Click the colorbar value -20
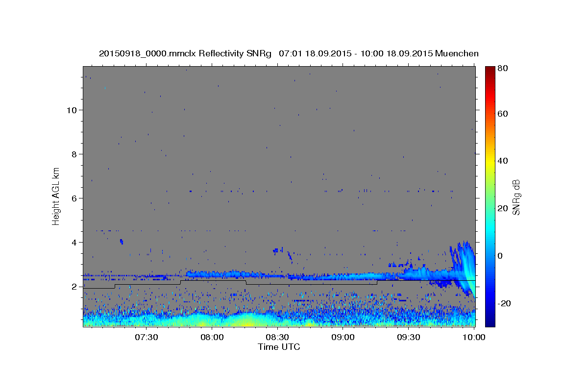 point(505,303)
